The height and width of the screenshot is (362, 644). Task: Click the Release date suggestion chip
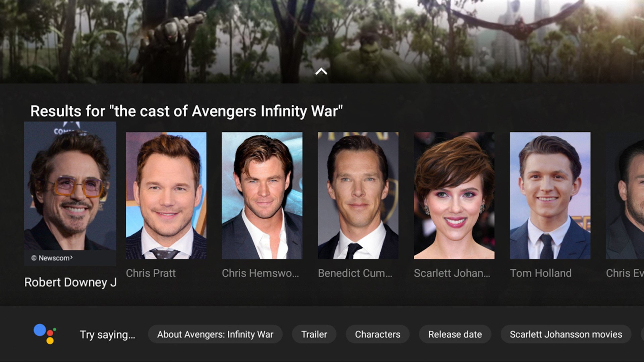coord(455,334)
